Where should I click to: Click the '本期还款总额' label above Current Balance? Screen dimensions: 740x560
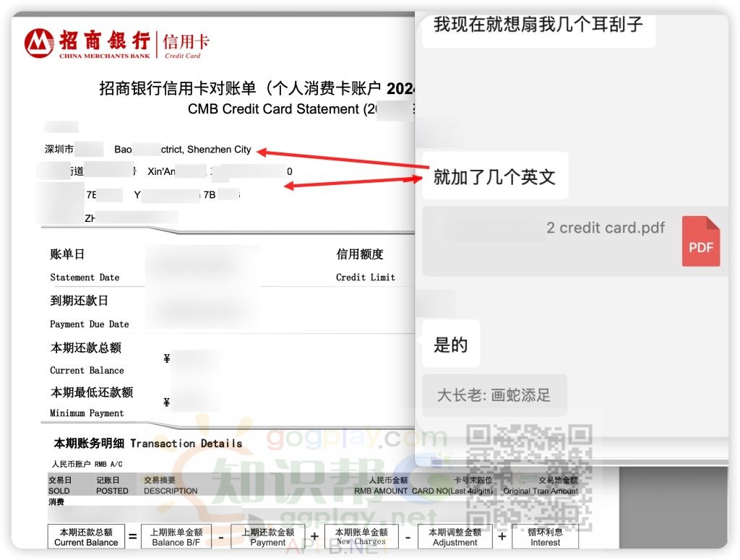pos(86,348)
